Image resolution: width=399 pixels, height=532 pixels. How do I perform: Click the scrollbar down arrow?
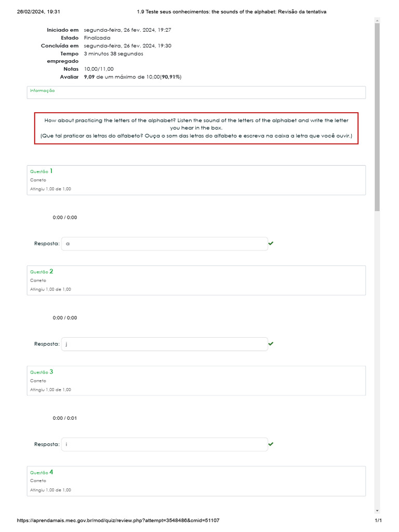tap(377, 511)
